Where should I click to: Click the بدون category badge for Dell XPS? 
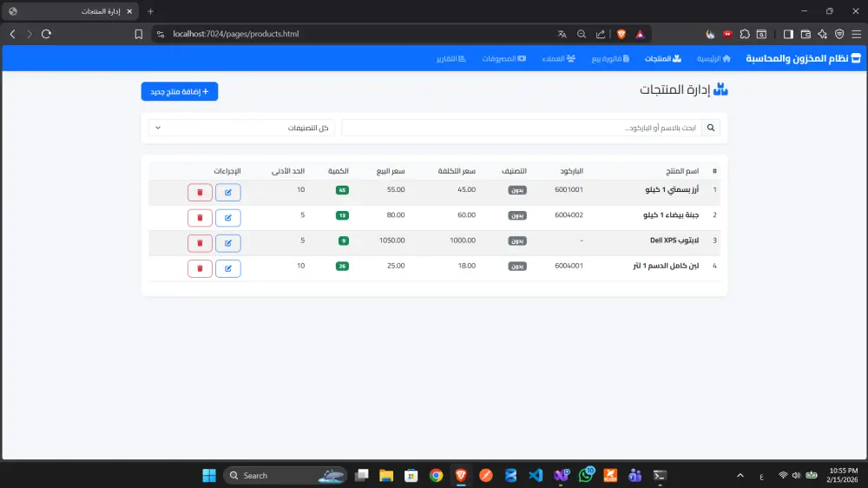click(517, 241)
